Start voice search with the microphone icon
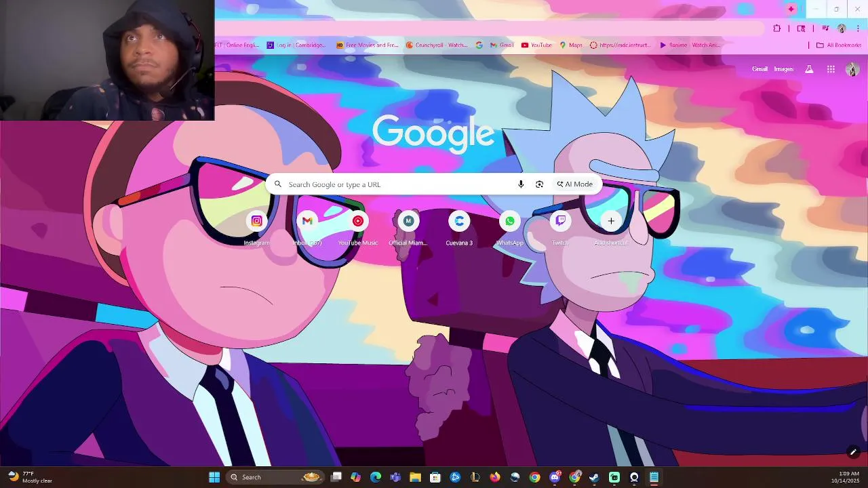Screen dimensions: 868x488 pyautogui.click(x=521, y=184)
